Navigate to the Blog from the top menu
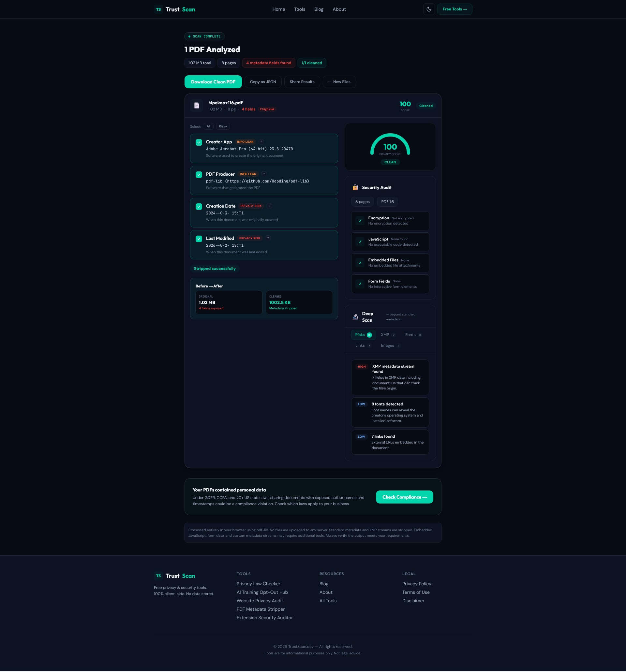The height and width of the screenshot is (672, 626). click(x=318, y=9)
